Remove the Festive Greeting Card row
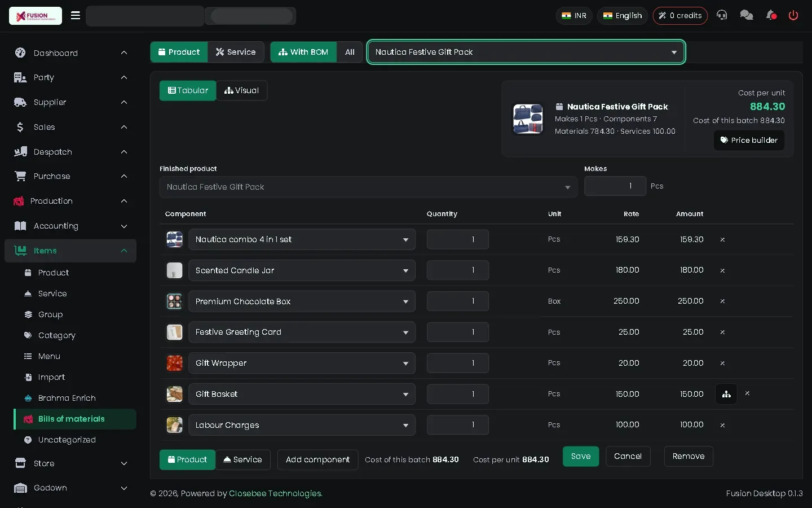This screenshot has height=508, width=812. pos(722,332)
